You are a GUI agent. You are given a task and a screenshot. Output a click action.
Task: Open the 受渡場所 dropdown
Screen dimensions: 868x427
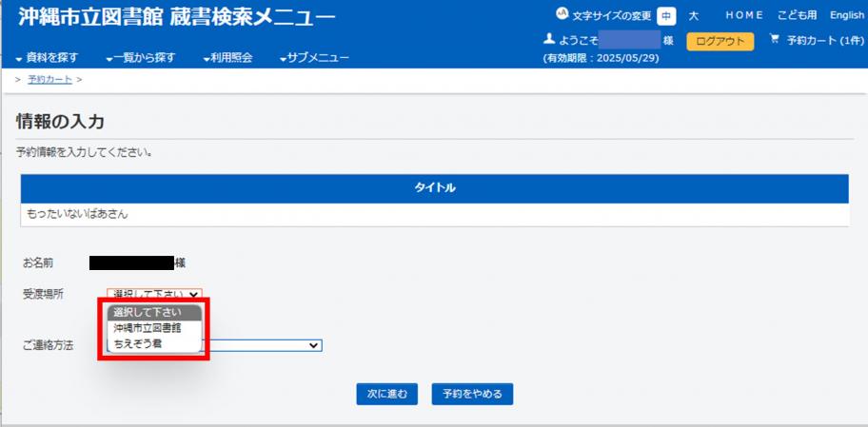(x=155, y=294)
